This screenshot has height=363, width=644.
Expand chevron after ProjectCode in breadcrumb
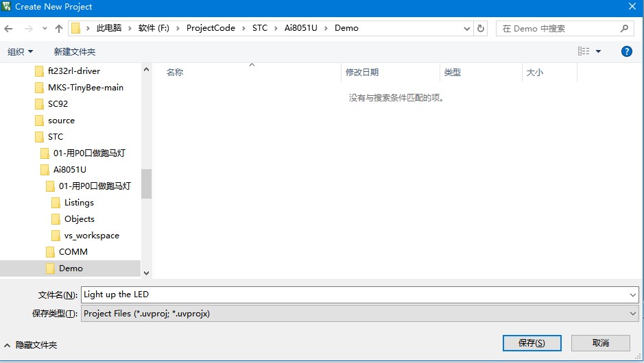tap(243, 28)
